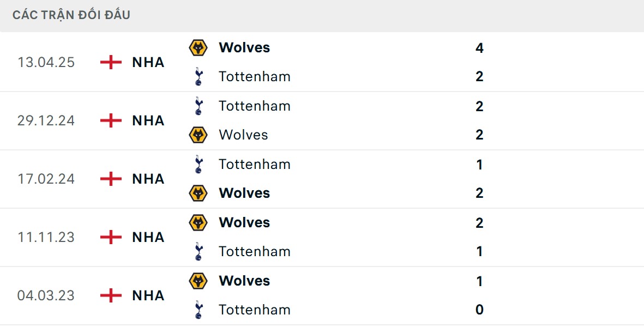Select the NHA league label for 11.11.23
This screenshot has width=644, height=327.
(x=148, y=237)
